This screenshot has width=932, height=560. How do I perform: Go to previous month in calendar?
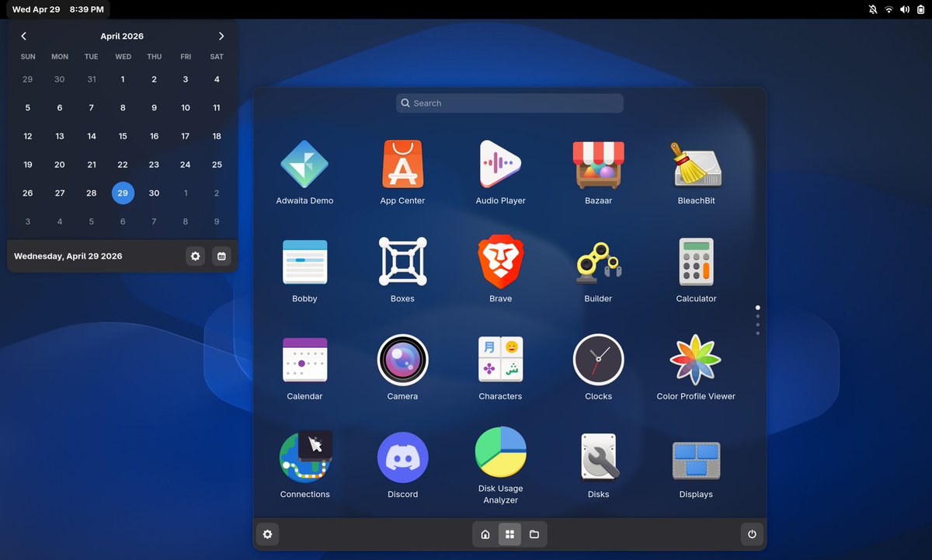[23, 36]
